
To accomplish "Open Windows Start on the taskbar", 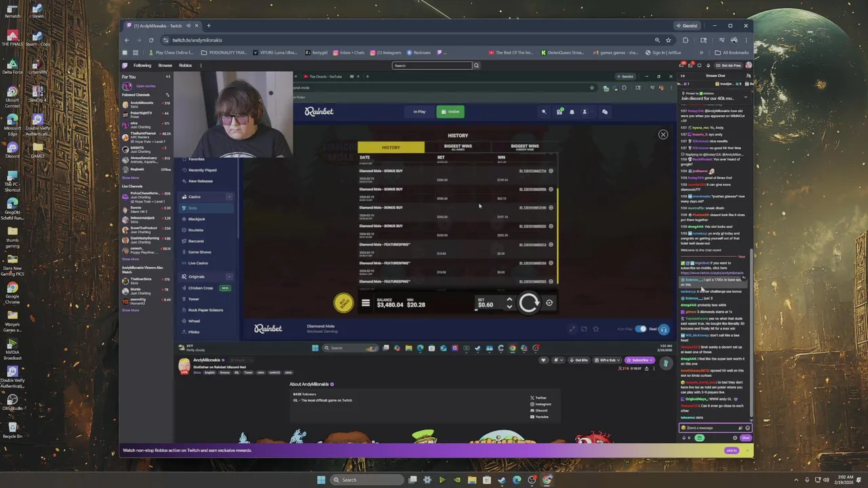I will (321, 480).
